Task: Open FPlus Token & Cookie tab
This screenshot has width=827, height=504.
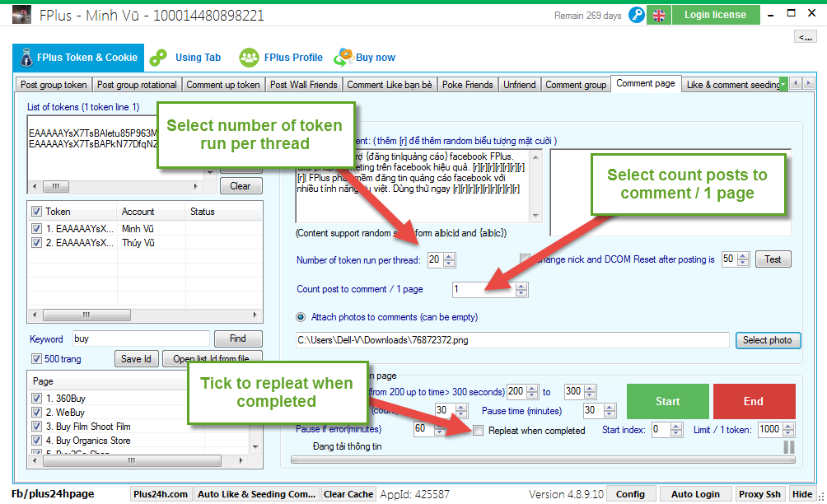Action: (78, 58)
